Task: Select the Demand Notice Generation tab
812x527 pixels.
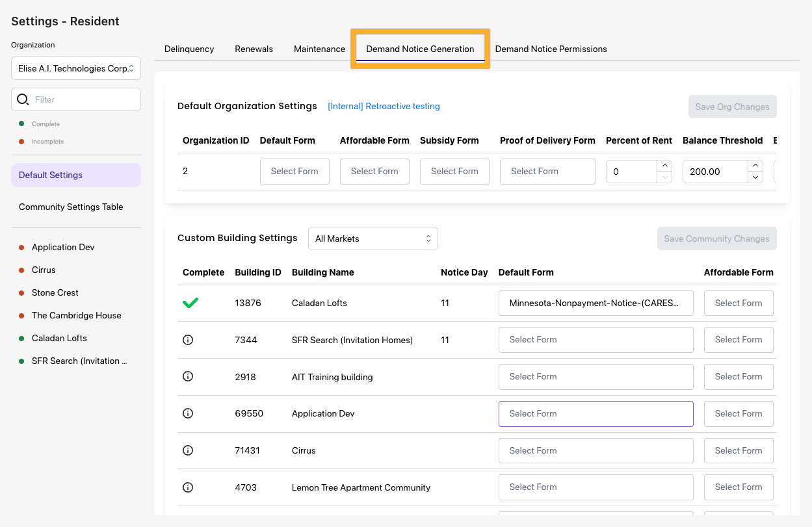Action: pos(420,49)
